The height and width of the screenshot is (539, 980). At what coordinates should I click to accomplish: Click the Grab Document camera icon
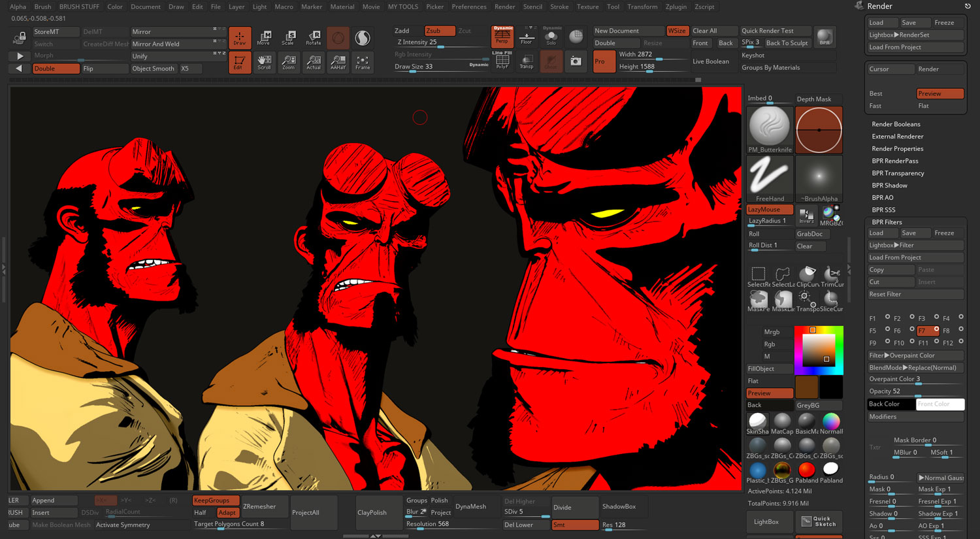[x=576, y=61]
